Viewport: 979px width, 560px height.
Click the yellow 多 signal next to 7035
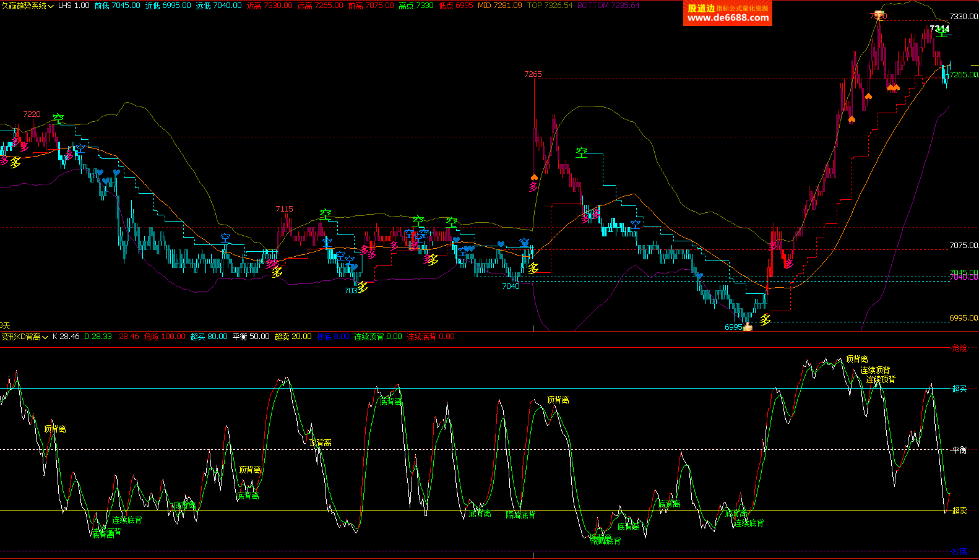tap(363, 286)
